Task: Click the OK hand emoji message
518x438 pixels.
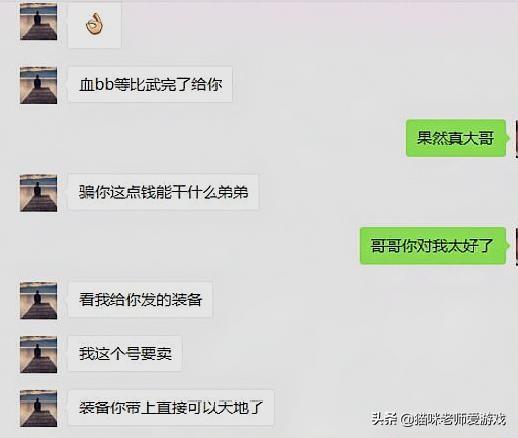Action: click(x=95, y=25)
